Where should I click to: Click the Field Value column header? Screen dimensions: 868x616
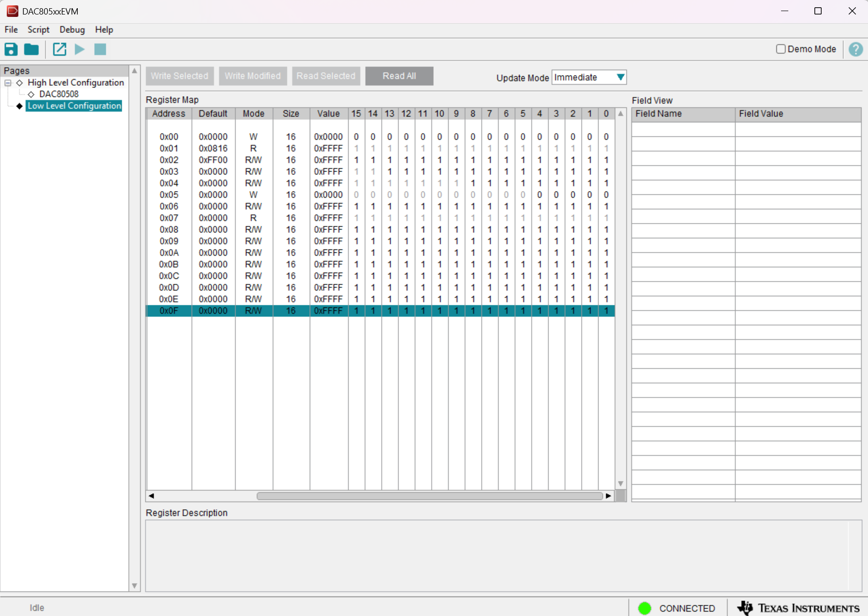[798, 114]
